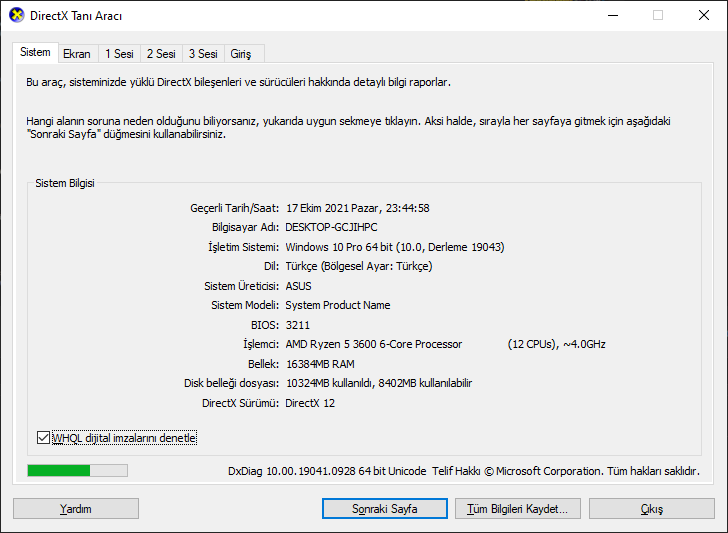This screenshot has height=533, width=728.
Task: Click the green progress bar
Action: coord(78,471)
